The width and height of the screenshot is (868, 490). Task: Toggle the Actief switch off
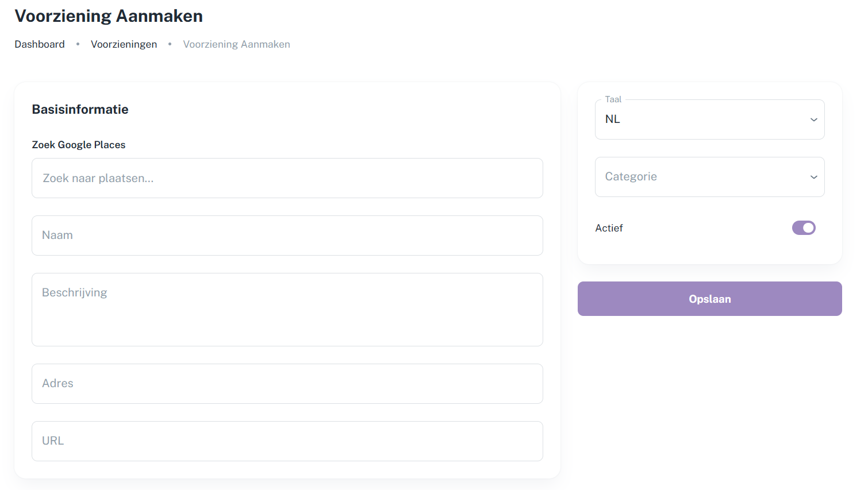(x=804, y=228)
